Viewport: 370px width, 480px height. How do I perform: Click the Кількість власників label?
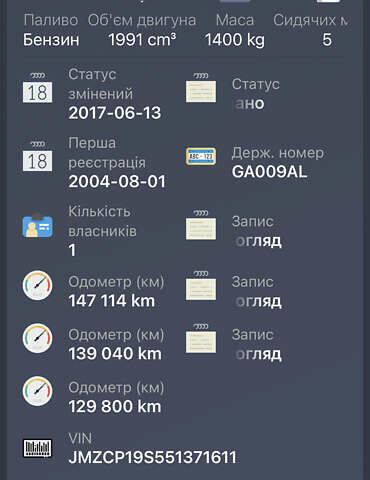click(102, 221)
